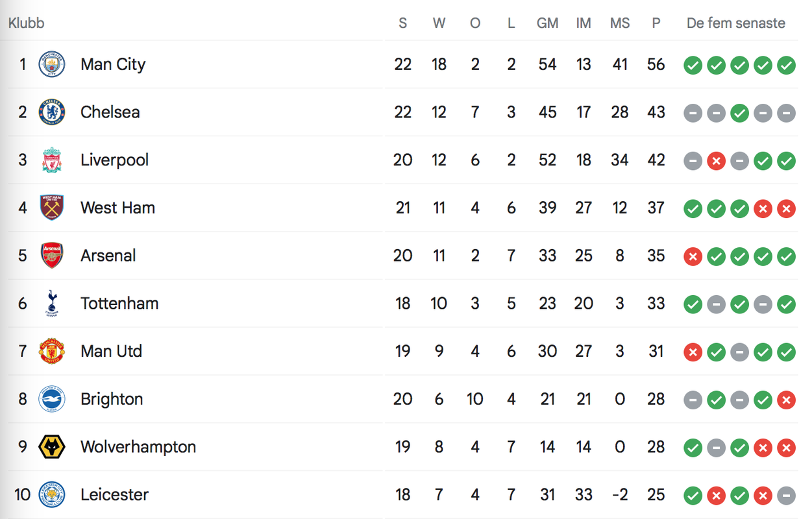The width and height of the screenshot is (812, 519).
Task: Select the Wolverhampton team name
Action: (138, 447)
